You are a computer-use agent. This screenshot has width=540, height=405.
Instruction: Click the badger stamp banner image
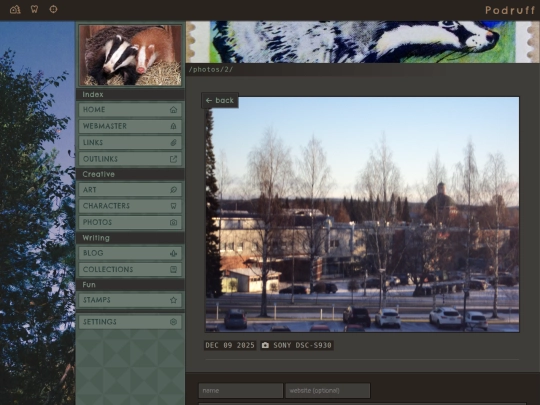(x=363, y=42)
